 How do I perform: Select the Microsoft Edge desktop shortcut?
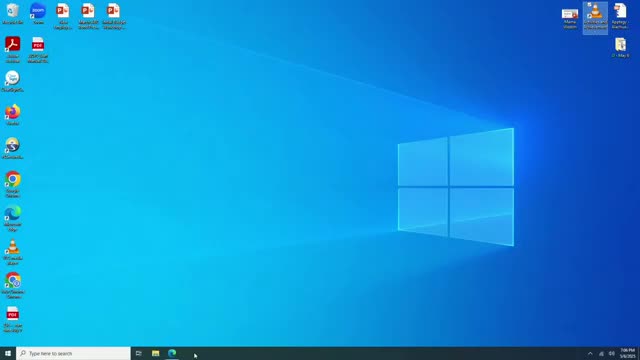pos(13,218)
